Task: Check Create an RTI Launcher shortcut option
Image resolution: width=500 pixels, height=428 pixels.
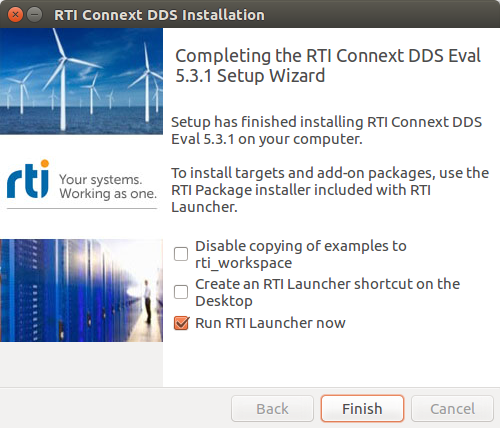Action: pos(181,292)
